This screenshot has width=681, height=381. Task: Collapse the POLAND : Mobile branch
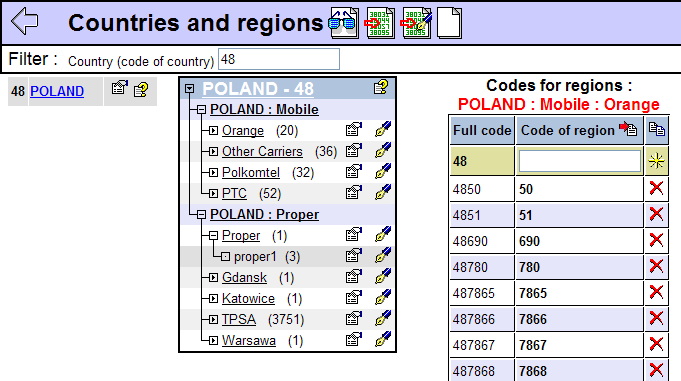[x=201, y=110]
